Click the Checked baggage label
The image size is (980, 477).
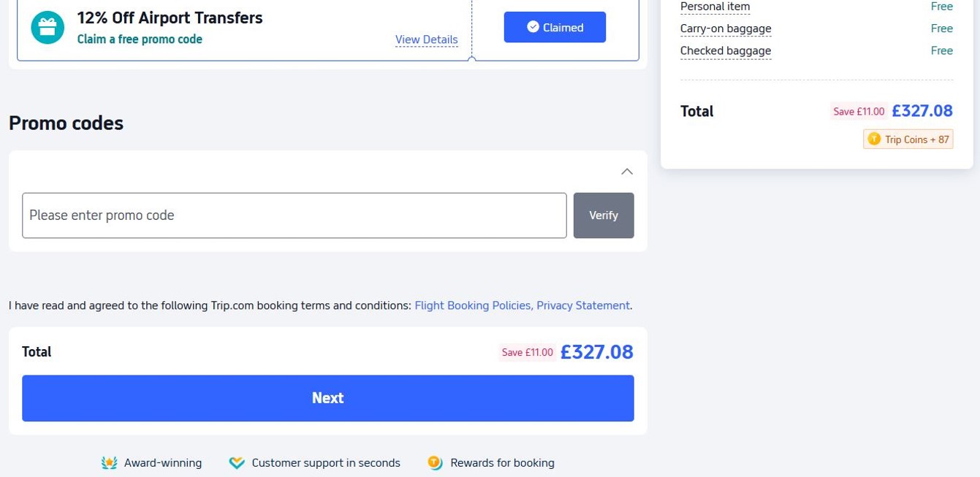pos(725,50)
